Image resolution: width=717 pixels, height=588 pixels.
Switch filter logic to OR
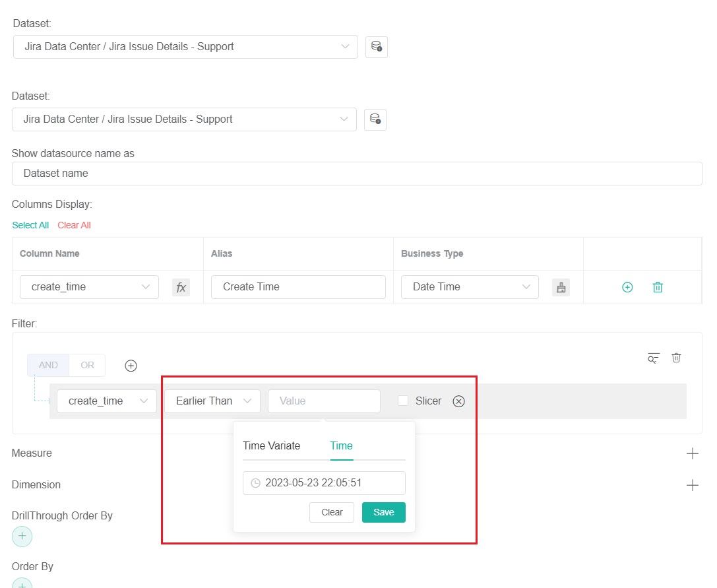[87, 365]
